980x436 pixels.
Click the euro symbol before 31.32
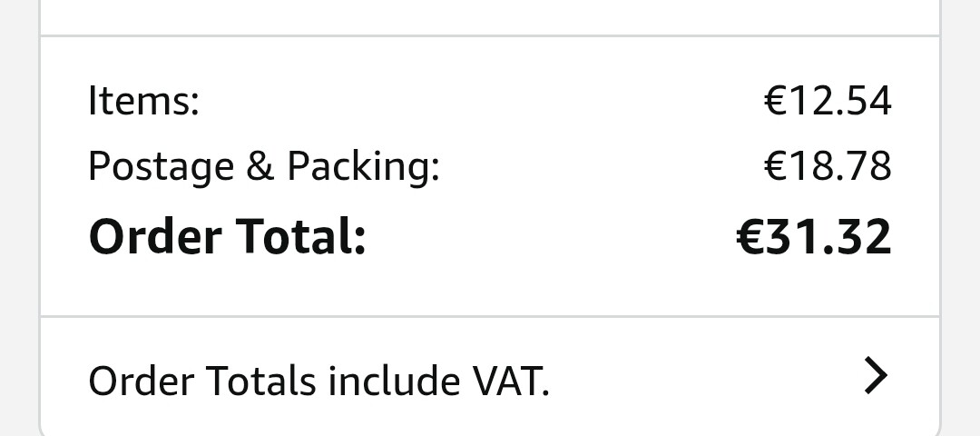(751, 236)
